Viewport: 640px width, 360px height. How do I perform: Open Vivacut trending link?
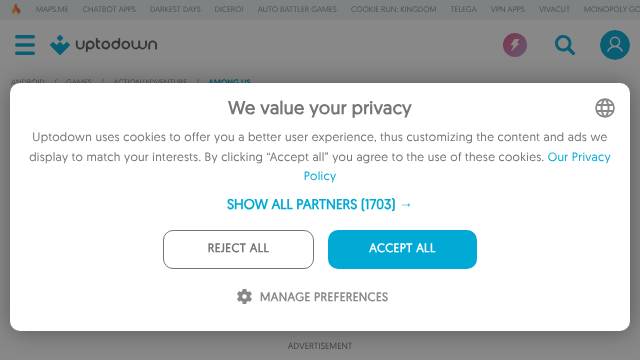pyautogui.click(x=554, y=9)
